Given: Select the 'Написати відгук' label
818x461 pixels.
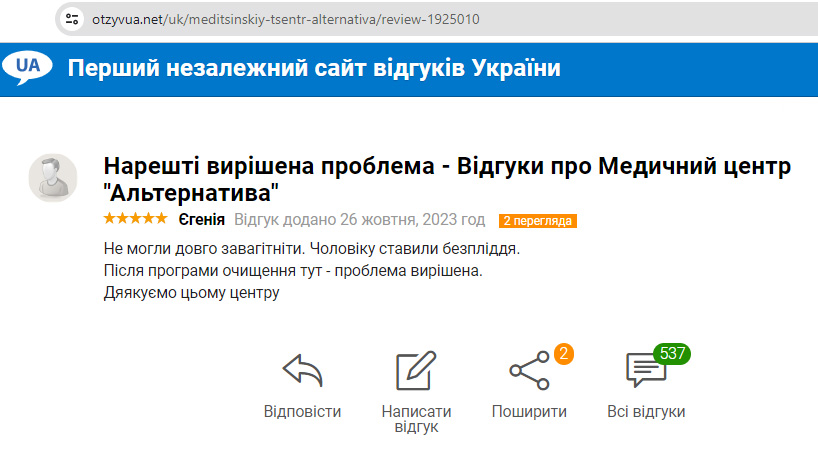Looking at the screenshot, I should tap(416, 419).
